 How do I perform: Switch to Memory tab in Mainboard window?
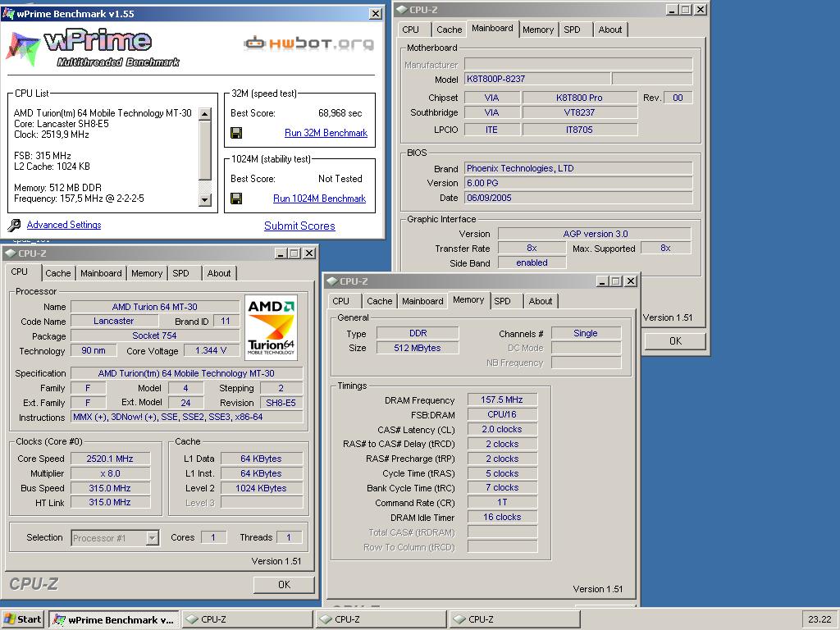pos(538,30)
